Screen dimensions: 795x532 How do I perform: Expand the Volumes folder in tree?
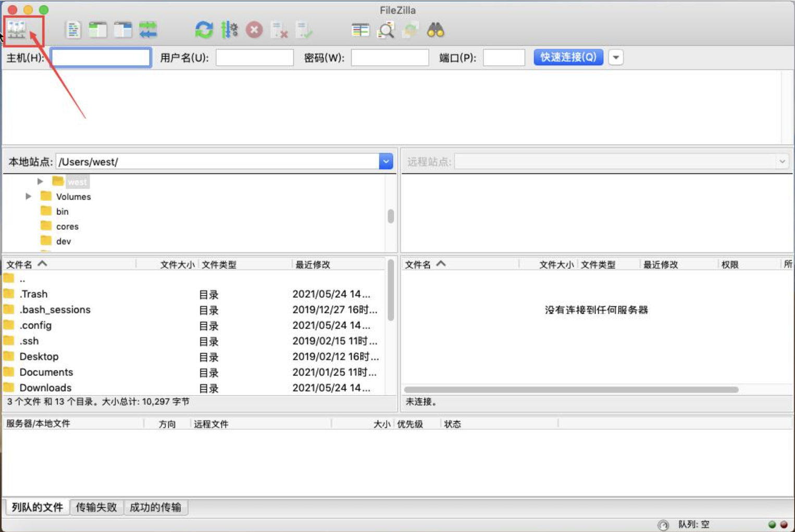(x=29, y=196)
